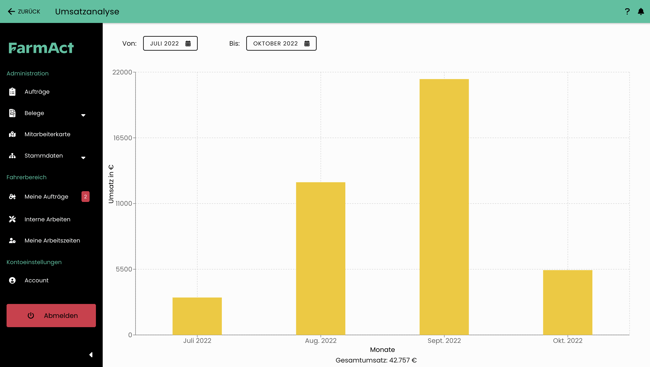Viewport: 650px width, 367px height.
Task: Expand the Belege submenu arrow
Action: (83, 115)
